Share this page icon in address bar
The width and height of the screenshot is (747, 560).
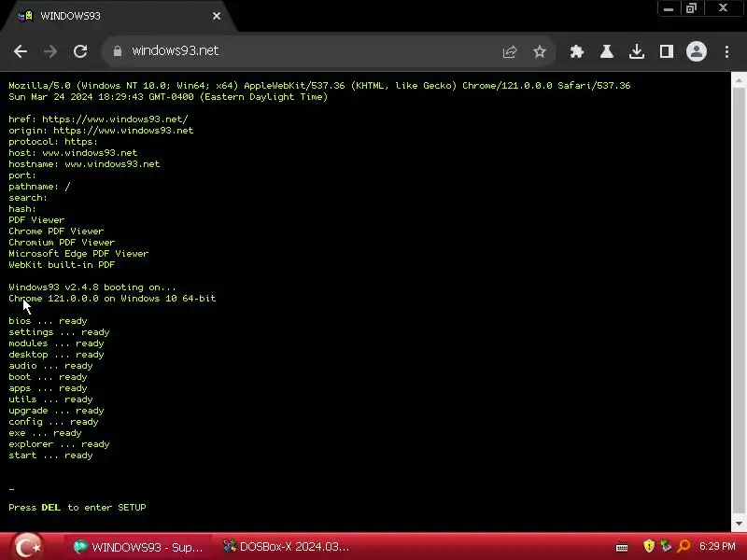(509, 51)
